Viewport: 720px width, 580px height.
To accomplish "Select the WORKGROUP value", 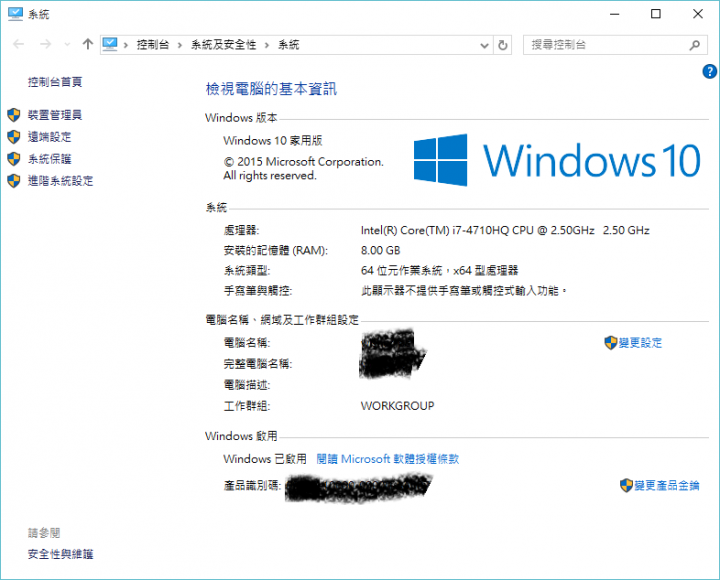I will 397,406.
